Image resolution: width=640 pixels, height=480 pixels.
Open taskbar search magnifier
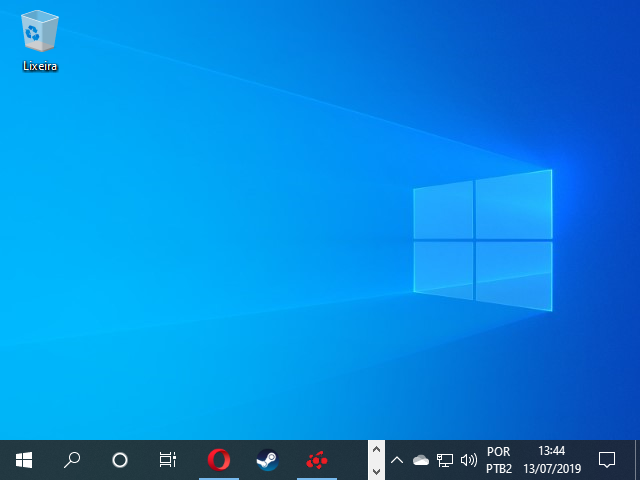tap(72, 460)
